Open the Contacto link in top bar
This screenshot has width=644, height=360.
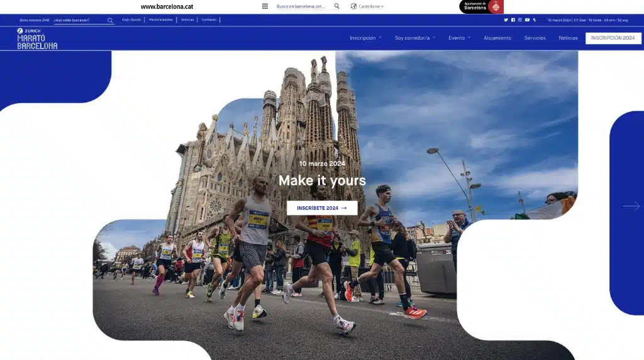coord(209,20)
